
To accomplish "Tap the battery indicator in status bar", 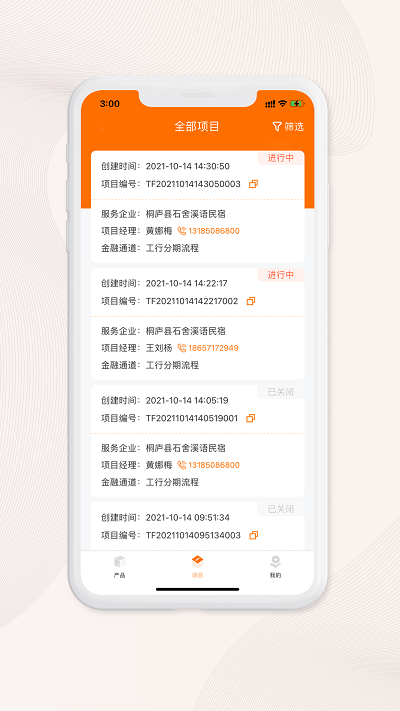I will 297,104.
